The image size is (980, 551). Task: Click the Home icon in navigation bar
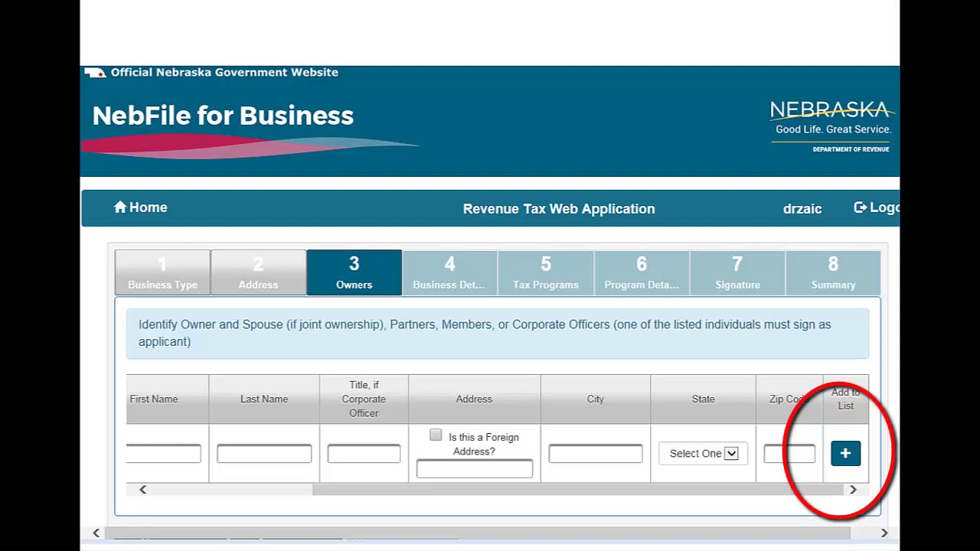[x=120, y=207]
